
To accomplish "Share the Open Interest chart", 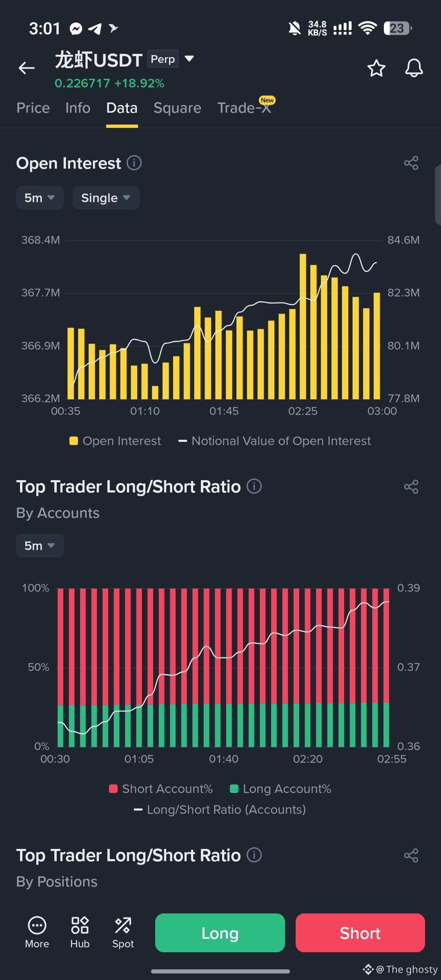I will click(x=411, y=163).
